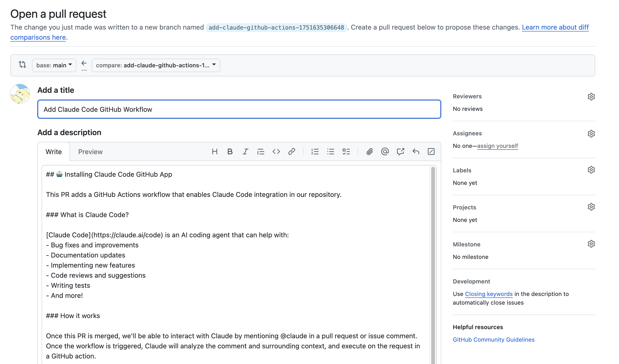The image size is (619, 364).
Task: Click the user avatar image
Action: tap(20, 94)
